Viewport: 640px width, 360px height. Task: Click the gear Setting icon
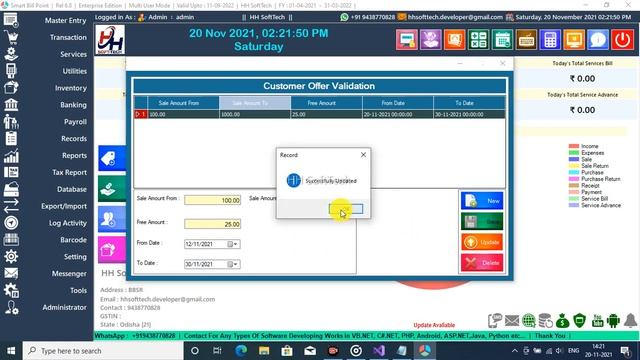coord(11,257)
